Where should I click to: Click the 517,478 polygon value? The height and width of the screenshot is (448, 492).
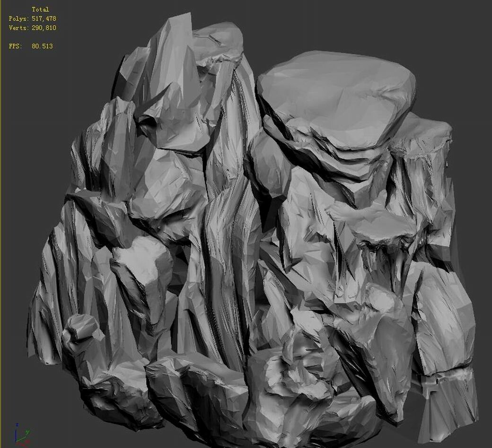pyautogui.click(x=44, y=18)
